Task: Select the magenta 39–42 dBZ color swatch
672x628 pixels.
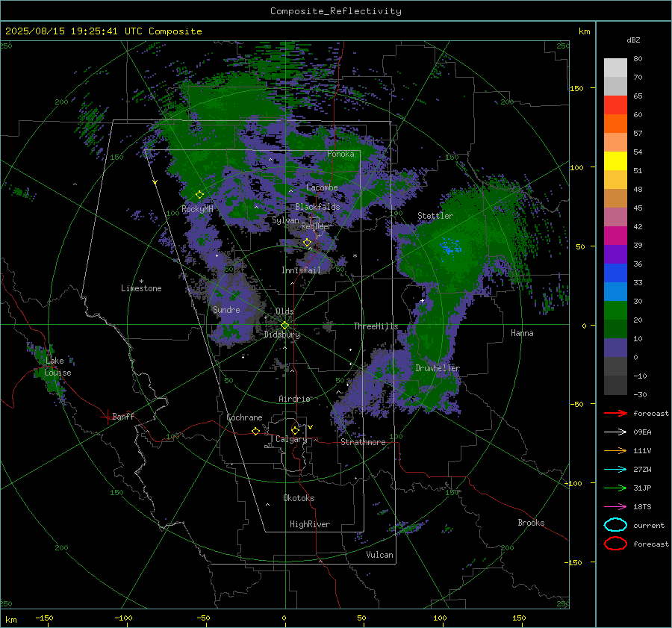Action: tap(615, 235)
